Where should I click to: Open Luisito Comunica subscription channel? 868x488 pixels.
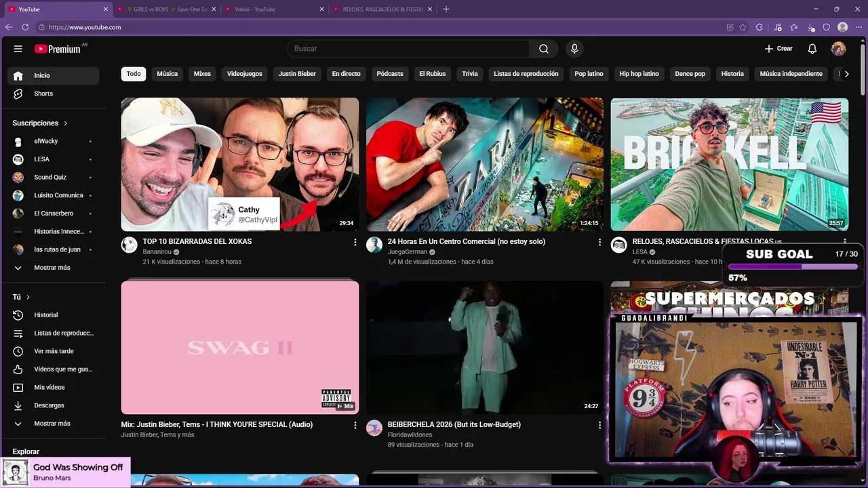coord(53,195)
